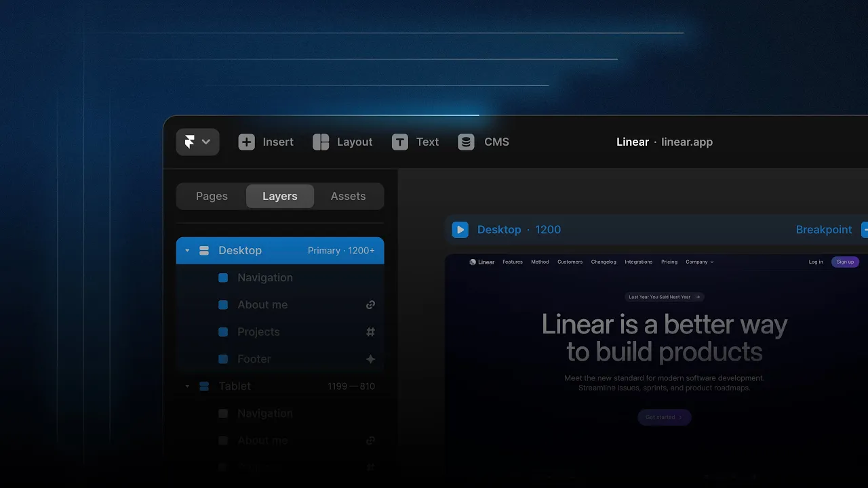Image resolution: width=868 pixels, height=488 pixels.
Task: Click the hero headline text
Action: (x=665, y=338)
